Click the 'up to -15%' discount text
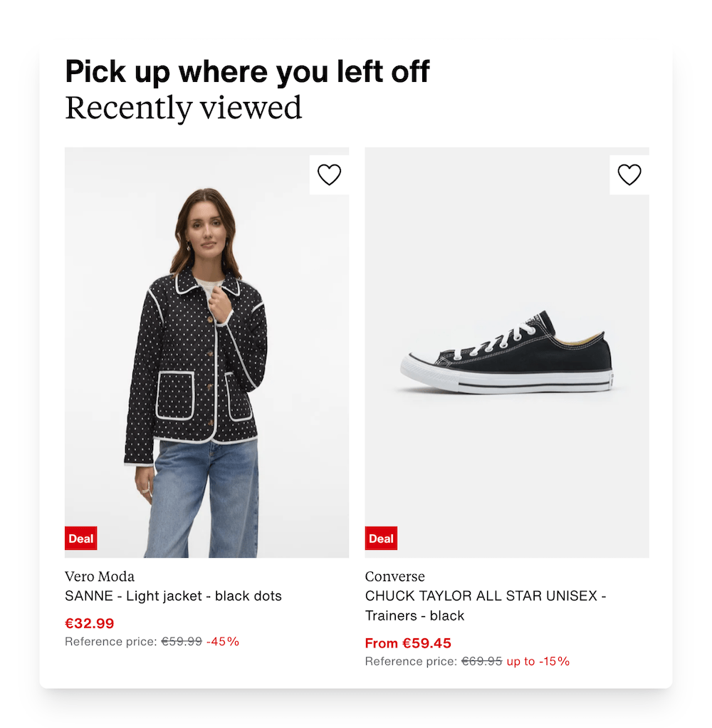 tap(538, 661)
